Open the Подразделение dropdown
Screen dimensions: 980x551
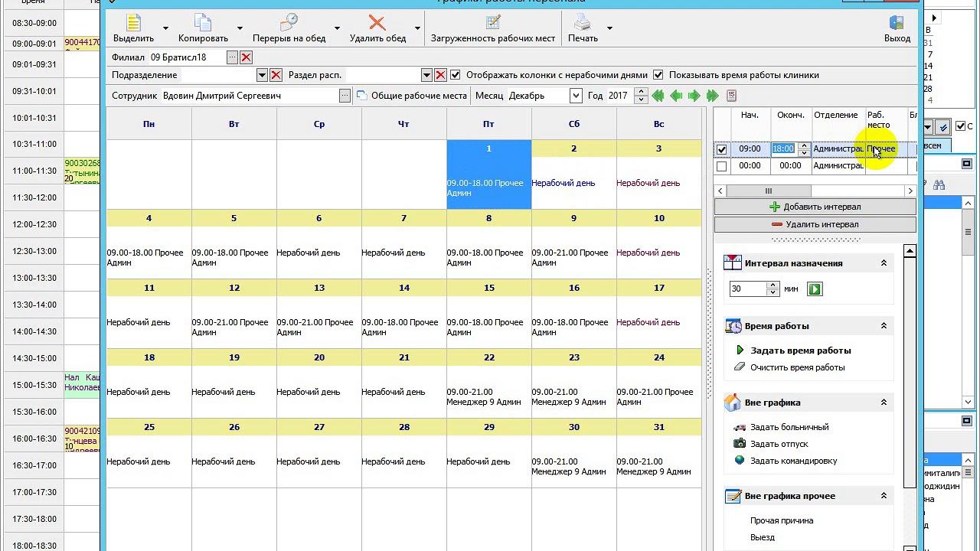pos(262,75)
